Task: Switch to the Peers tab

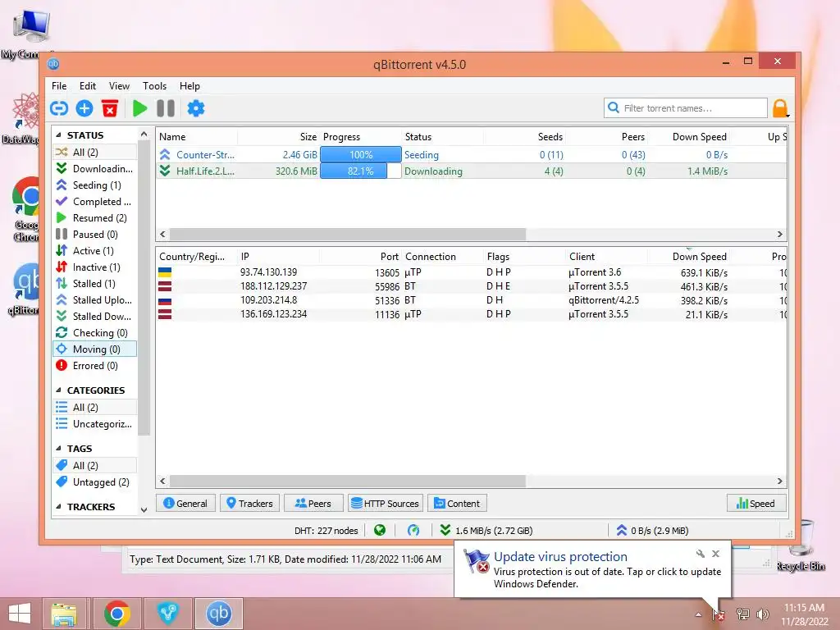Action: [313, 504]
